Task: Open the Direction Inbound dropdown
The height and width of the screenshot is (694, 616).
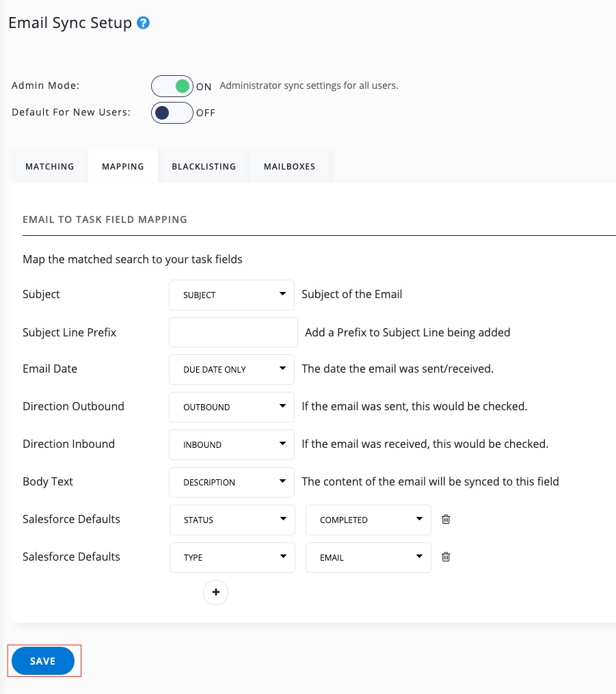Action: [x=232, y=444]
